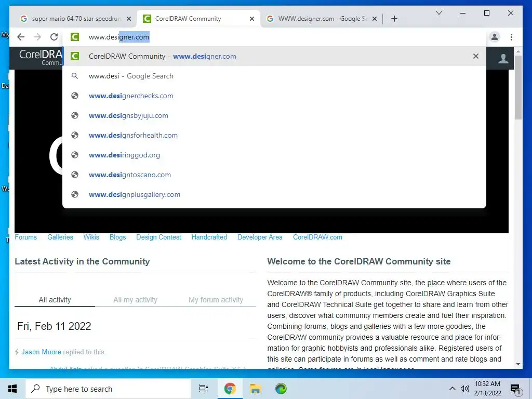Click CorelDRAW user account icon in header
Viewport: 532px width, 399px height.
503,58
